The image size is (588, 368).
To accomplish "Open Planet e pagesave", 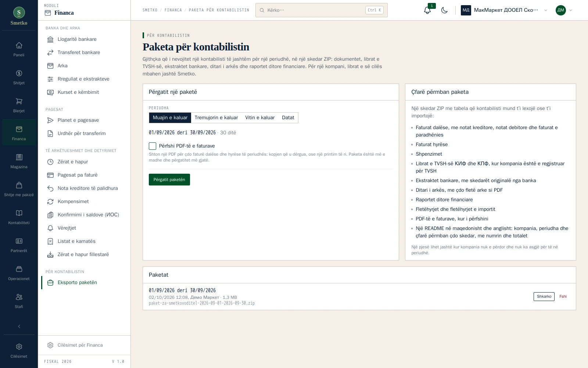I will click(84, 120).
